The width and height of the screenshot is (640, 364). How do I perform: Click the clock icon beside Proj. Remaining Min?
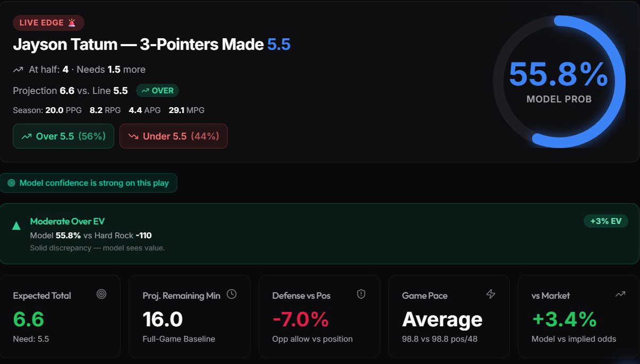coord(231,294)
